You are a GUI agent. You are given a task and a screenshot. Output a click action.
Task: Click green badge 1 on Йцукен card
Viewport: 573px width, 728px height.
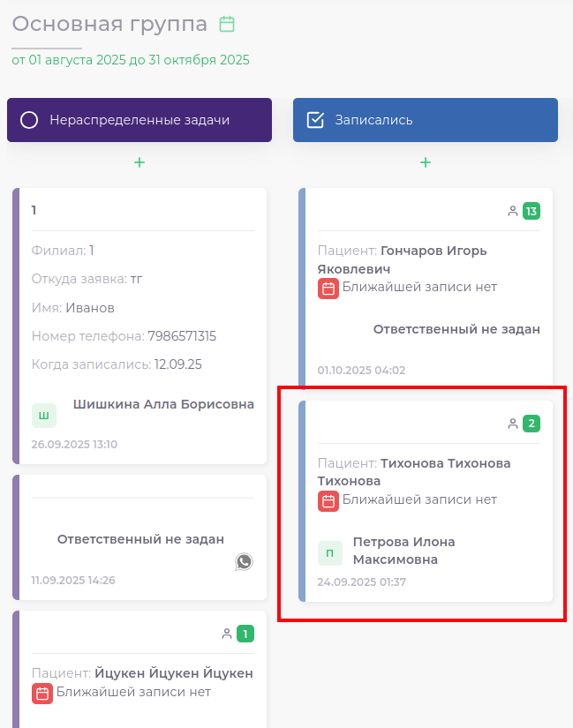pyautogui.click(x=245, y=634)
